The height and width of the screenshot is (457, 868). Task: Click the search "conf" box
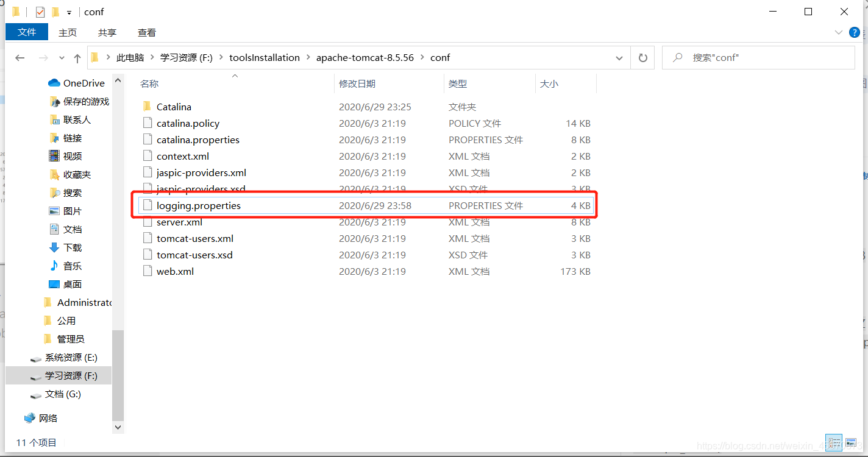coord(758,58)
